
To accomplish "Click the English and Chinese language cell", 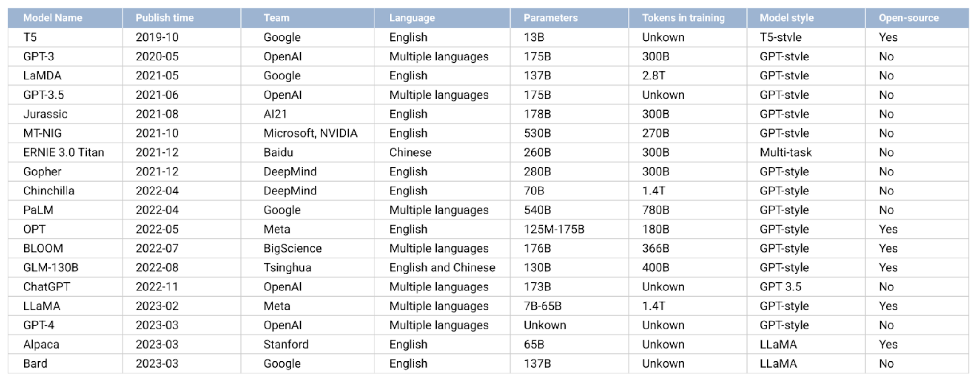I will click(x=442, y=268).
